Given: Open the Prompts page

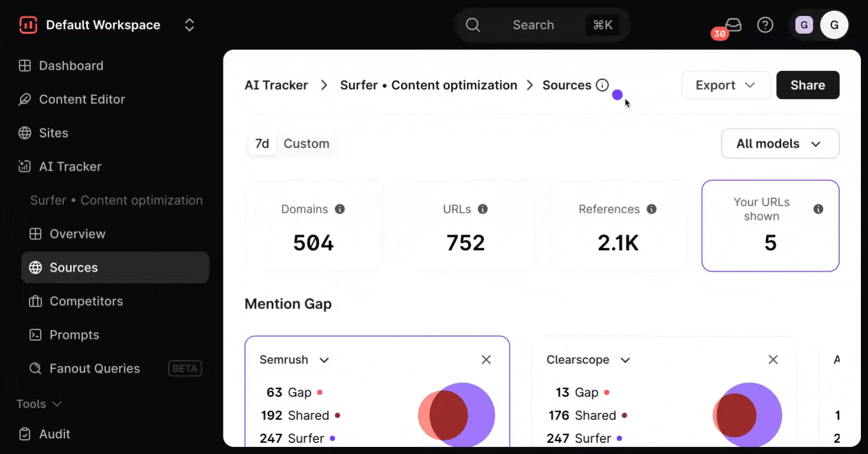Looking at the screenshot, I should coord(75,335).
